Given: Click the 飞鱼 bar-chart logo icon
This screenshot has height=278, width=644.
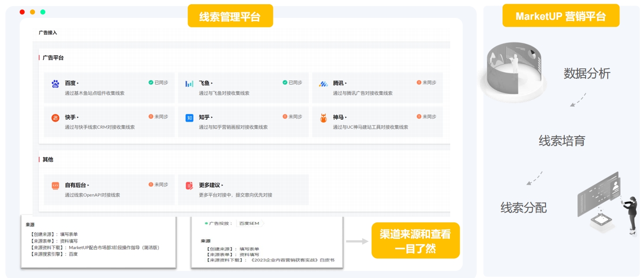Looking at the screenshot, I should 190,84.
